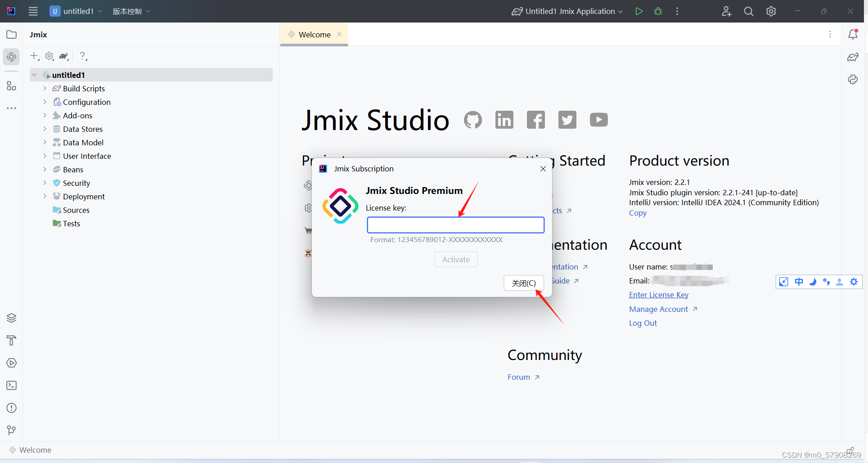Click the Activate button
The image size is (868, 463).
click(455, 259)
